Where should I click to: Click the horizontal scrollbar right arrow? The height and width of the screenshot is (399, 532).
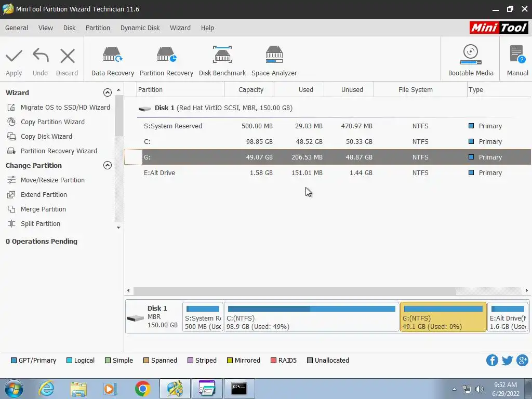click(x=527, y=290)
